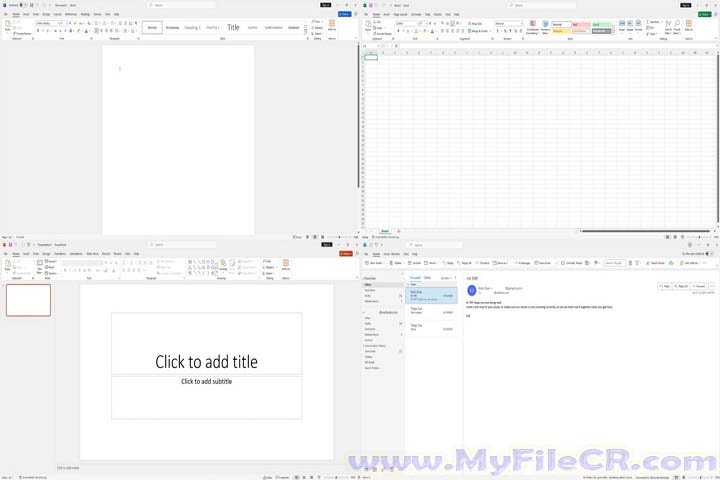Toggle show/hide paragraph marks in Word
The width and height of the screenshot is (720, 480).
(x=136, y=23)
